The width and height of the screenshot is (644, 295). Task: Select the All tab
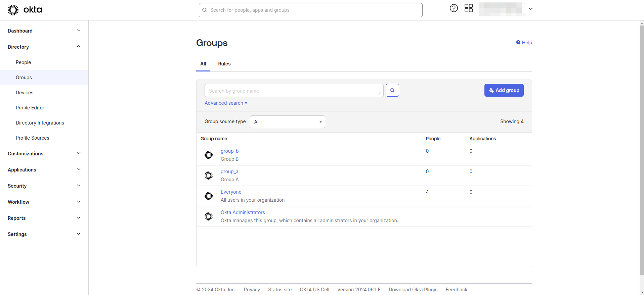click(203, 64)
